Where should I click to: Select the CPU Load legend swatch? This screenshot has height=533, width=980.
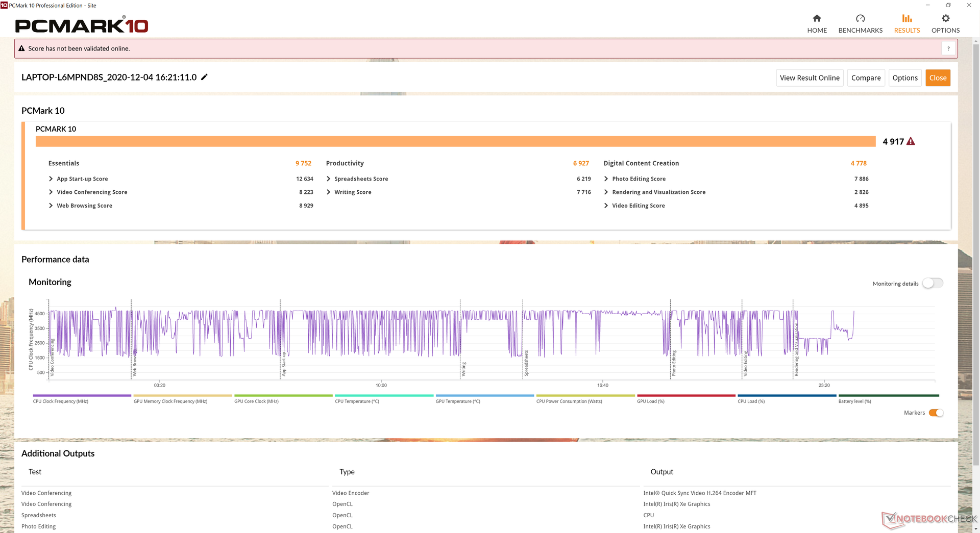pos(787,395)
